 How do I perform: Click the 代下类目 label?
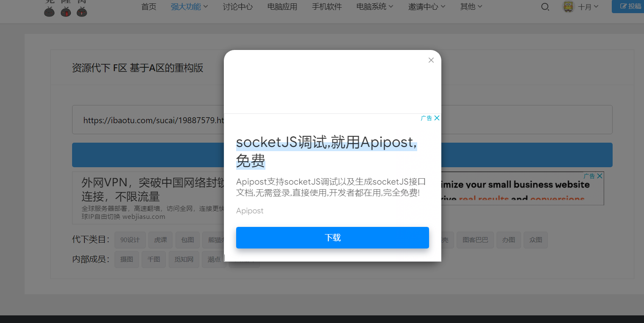click(91, 240)
